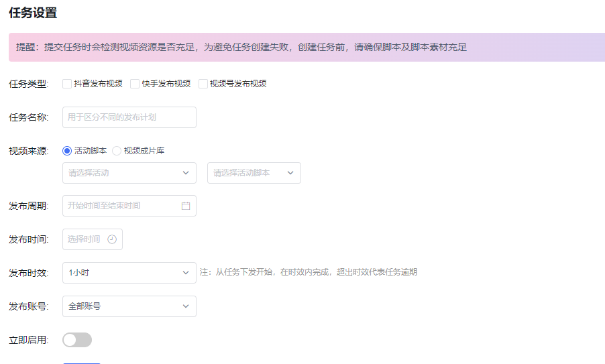
Task: Click the 发布账号 label
Action: (29, 306)
